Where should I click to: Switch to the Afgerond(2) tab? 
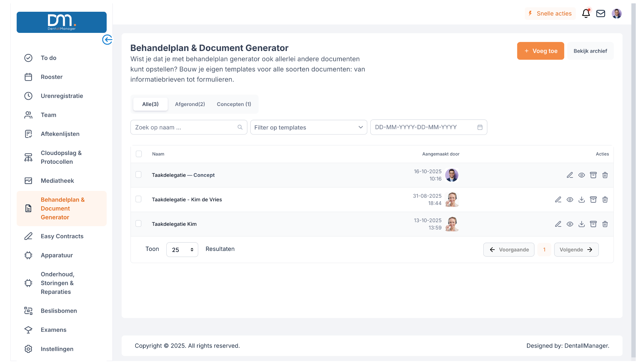coord(190,104)
